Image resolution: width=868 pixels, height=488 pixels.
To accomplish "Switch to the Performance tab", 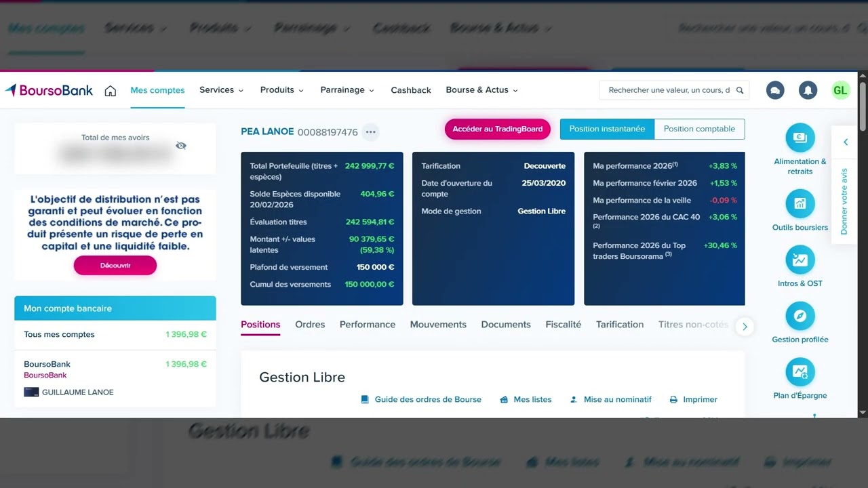I will coord(368,325).
